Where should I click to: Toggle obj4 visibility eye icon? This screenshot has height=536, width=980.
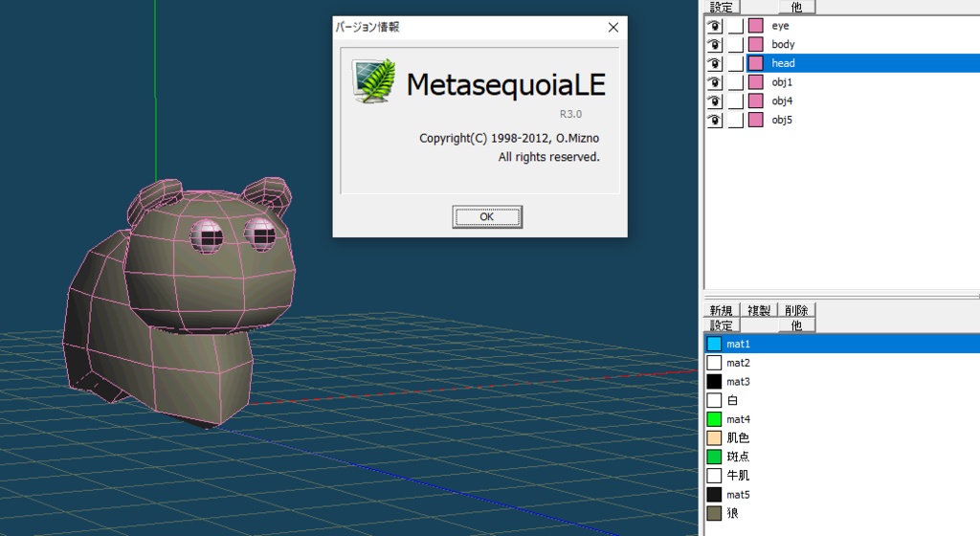click(x=714, y=100)
